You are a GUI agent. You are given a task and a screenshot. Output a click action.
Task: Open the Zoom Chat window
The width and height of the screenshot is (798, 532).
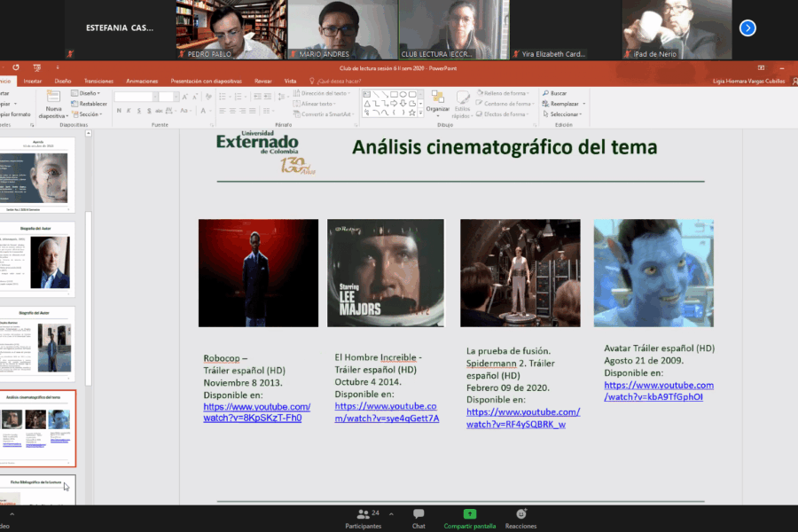419,519
